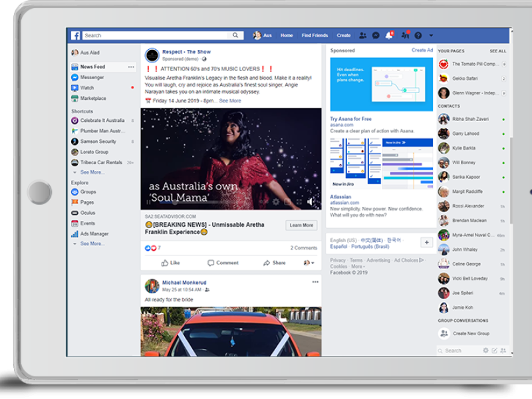This screenshot has height=399, width=532.
Task: Open the 2 Comments link
Action: (304, 248)
